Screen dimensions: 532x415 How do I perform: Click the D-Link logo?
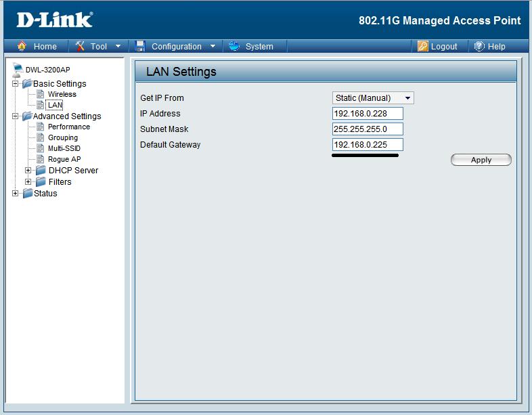tap(55, 20)
